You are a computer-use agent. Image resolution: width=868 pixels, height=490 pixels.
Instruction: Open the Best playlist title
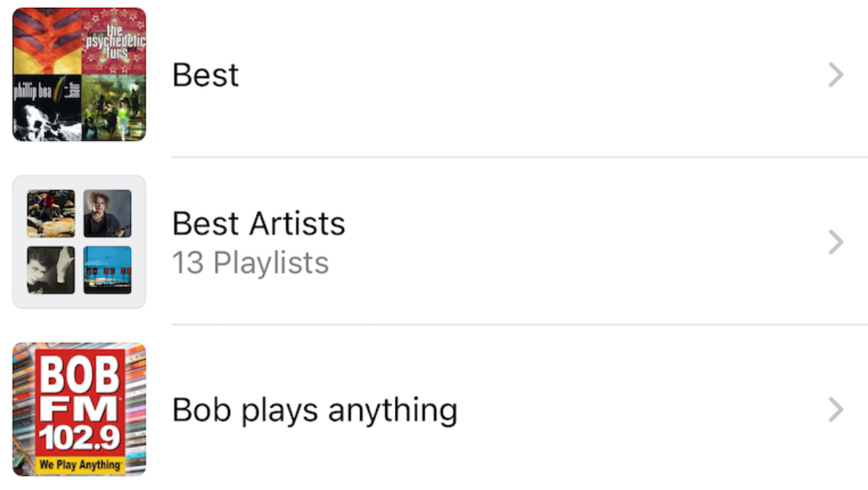[205, 75]
